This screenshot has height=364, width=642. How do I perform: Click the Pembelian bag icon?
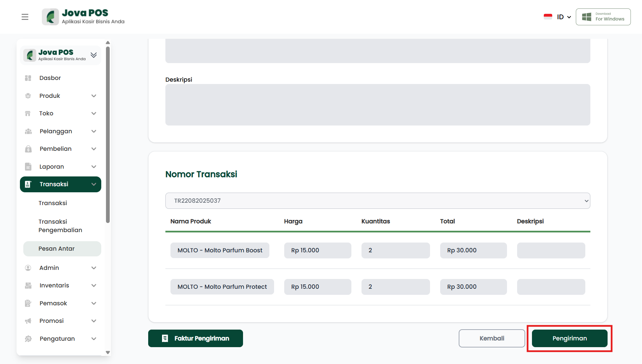tap(28, 149)
